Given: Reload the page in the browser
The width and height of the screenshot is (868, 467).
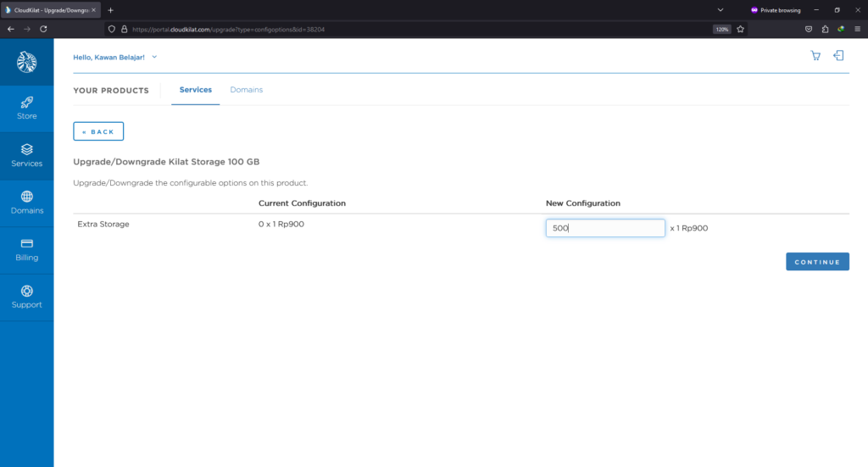Looking at the screenshot, I should tap(43, 29).
